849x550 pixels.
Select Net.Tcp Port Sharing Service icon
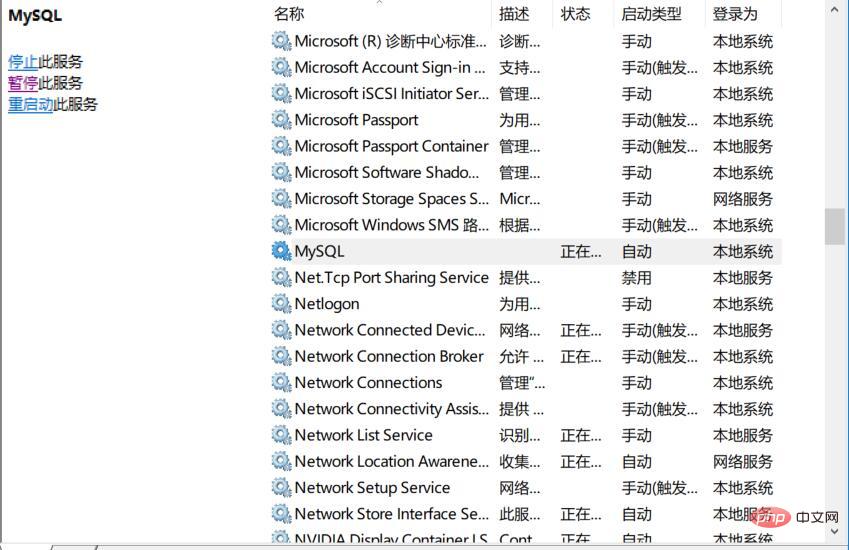click(x=282, y=277)
